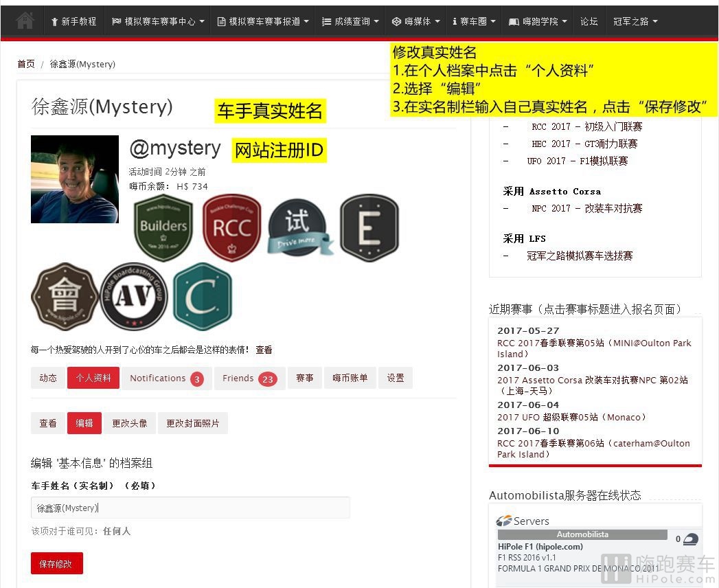The image size is (719, 588).
Task: Open the 2017 UFO 超级联赛05站 Monaco link
Action: tap(571, 417)
